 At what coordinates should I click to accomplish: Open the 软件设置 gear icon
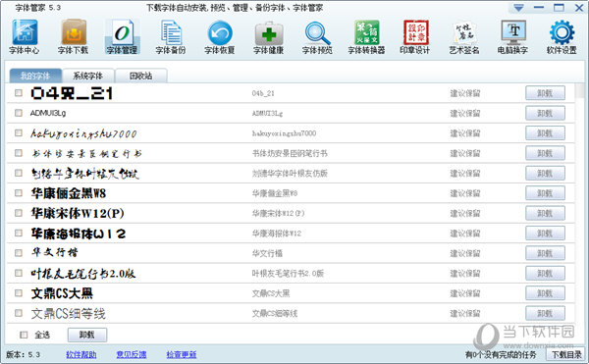pos(562,36)
